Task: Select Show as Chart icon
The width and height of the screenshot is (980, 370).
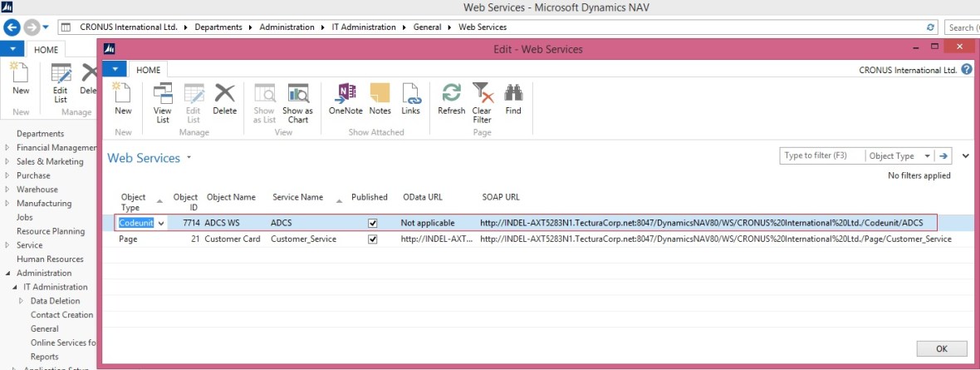Action: coord(297,96)
